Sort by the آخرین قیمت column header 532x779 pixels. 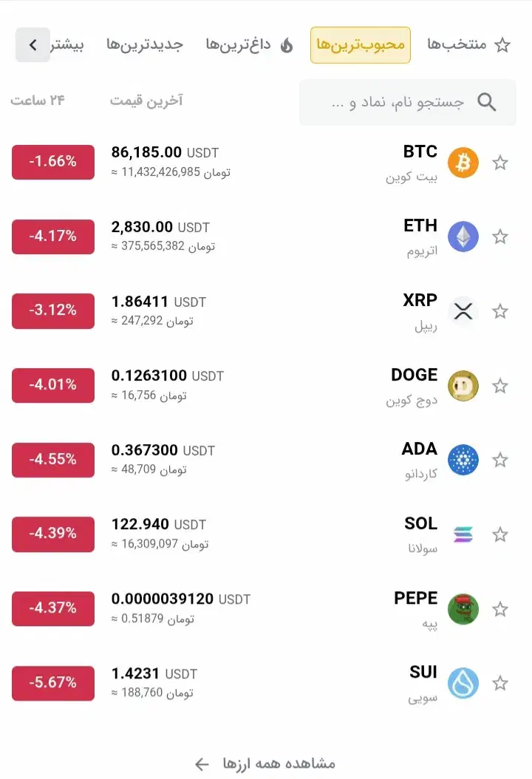click(x=146, y=101)
